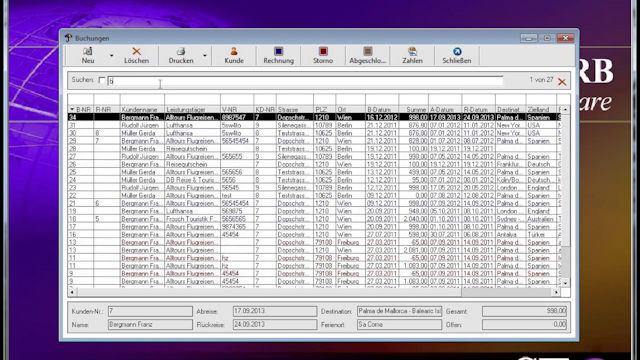The height and width of the screenshot is (360, 640).
Task: Create a new booking with Neu
Action: (x=87, y=56)
